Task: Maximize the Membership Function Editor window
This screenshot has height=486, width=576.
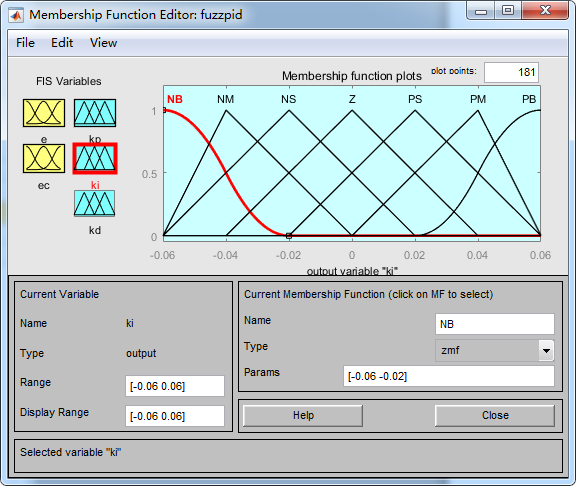Action: tap(508, 11)
